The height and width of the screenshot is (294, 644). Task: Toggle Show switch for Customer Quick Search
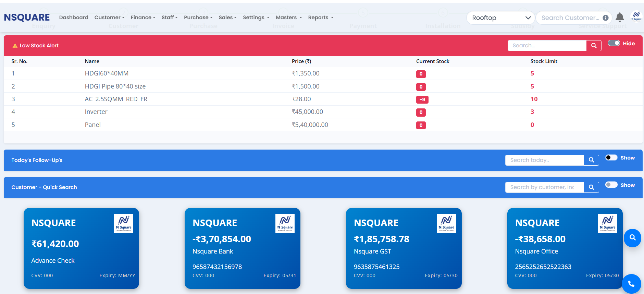tap(611, 185)
